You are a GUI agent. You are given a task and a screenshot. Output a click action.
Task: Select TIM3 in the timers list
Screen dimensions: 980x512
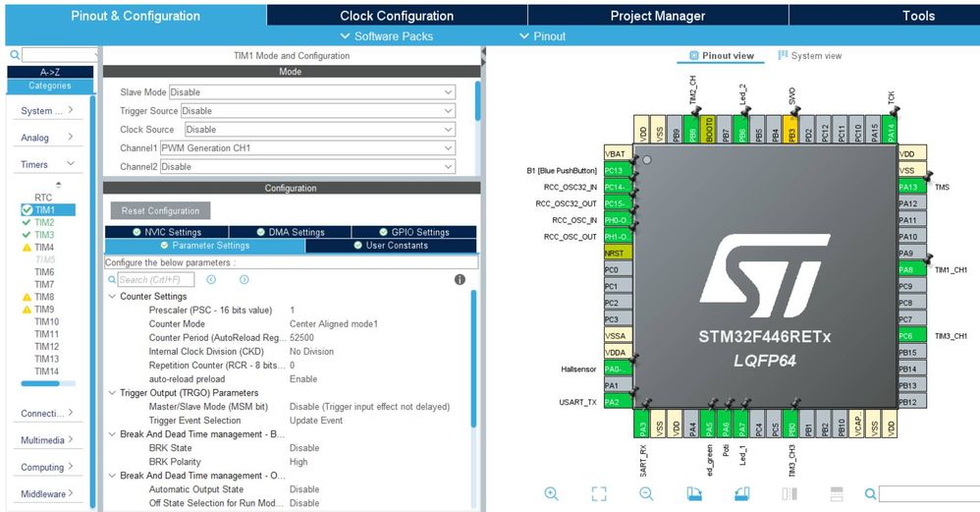coord(44,235)
